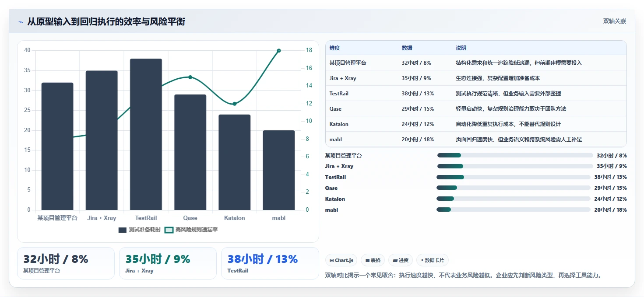Click the 35小时 / 9% data card

(x=168, y=263)
